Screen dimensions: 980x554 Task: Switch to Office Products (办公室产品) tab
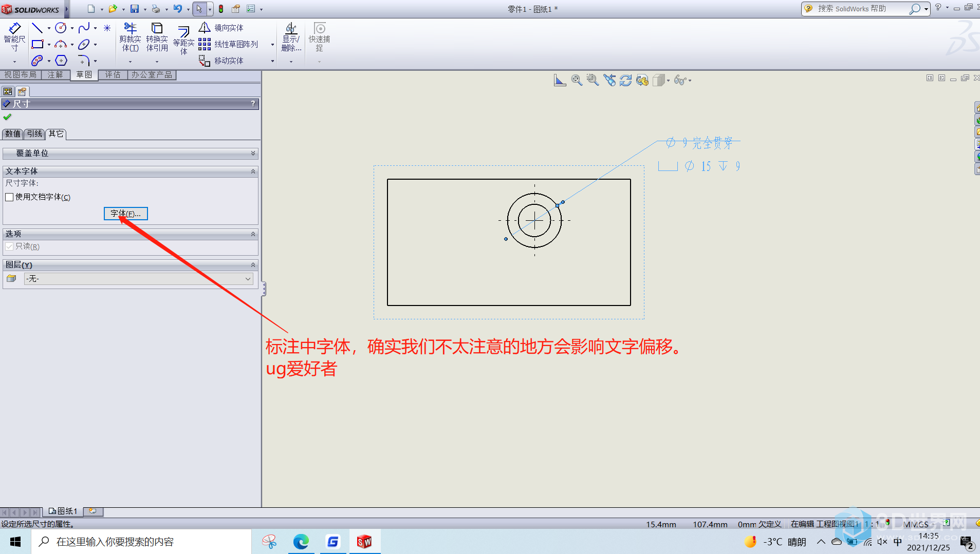coord(152,75)
